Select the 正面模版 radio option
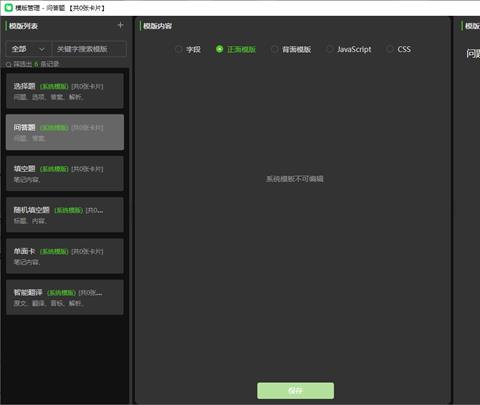Screen dimensions: 480x405 236,49
